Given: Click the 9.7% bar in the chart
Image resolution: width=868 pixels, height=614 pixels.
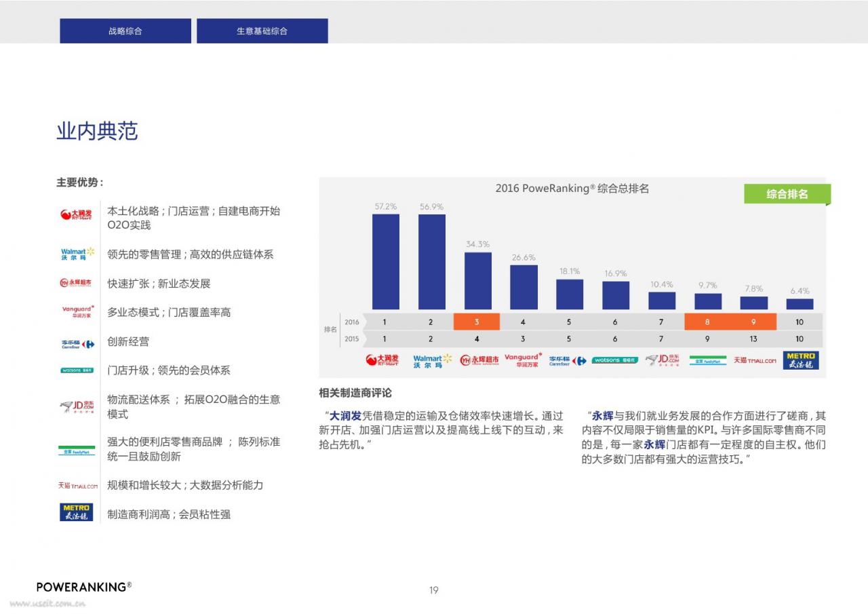Looking at the screenshot, I should click(x=708, y=302).
